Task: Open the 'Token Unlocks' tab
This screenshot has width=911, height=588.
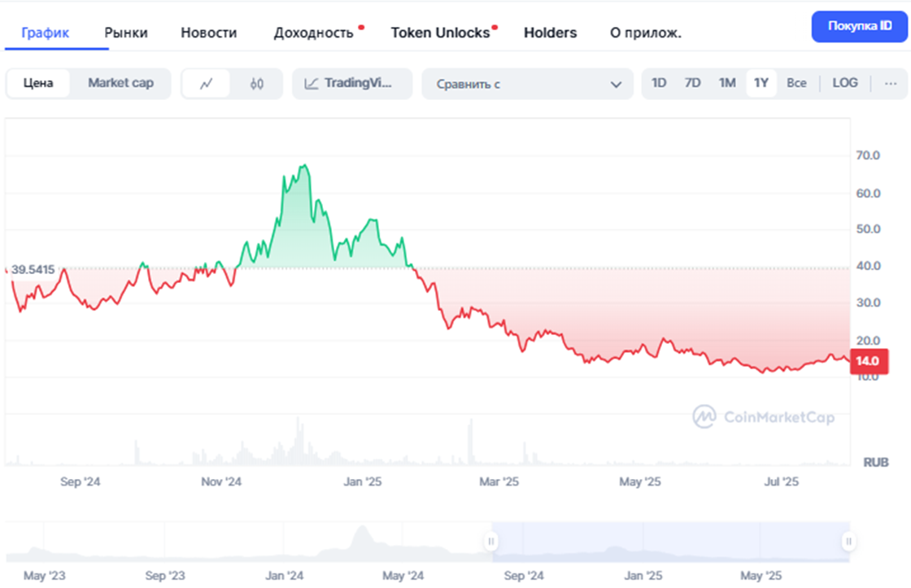Action: [x=440, y=33]
